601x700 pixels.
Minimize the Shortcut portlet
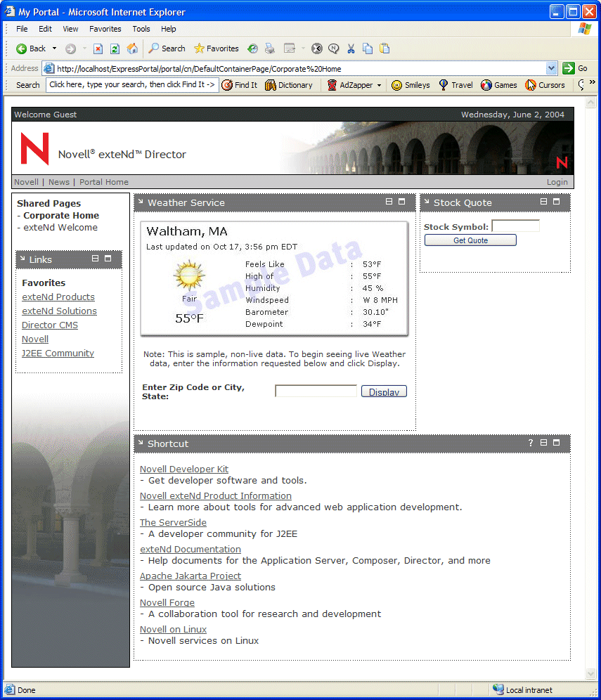543,443
